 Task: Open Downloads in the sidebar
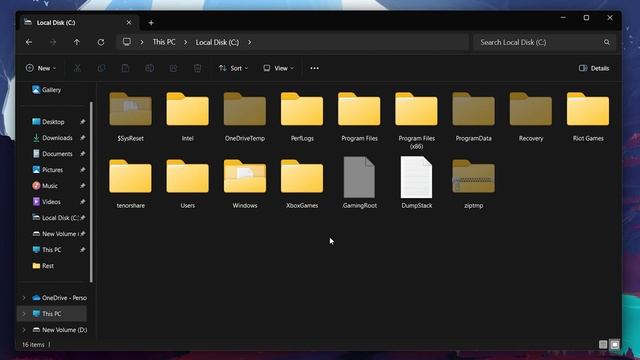pyautogui.click(x=52, y=138)
